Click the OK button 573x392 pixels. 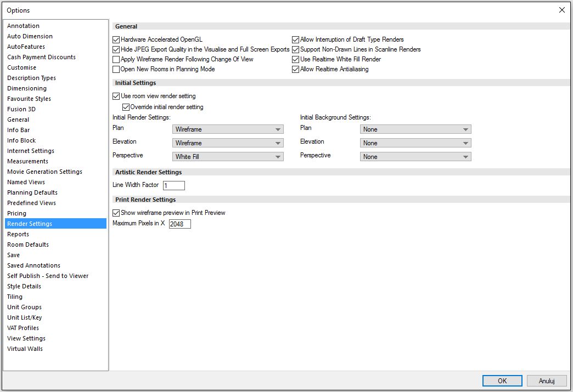pos(502,380)
